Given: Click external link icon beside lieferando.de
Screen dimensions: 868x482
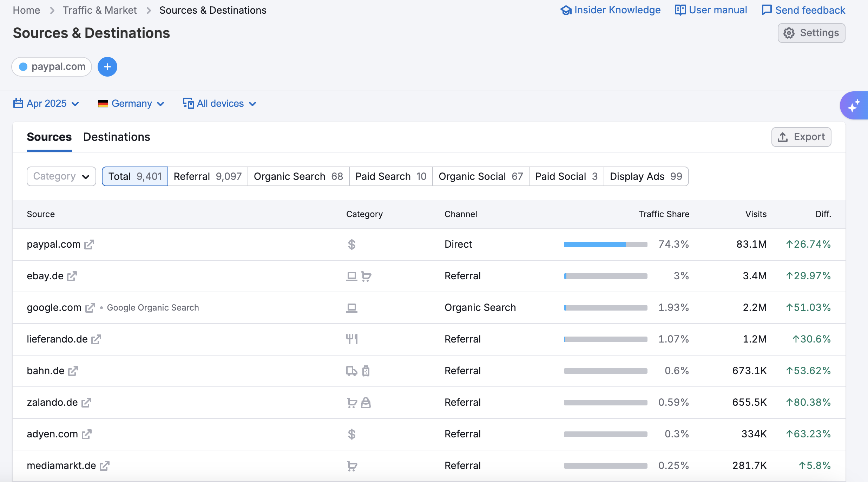Looking at the screenshot, I should [96, 339].
